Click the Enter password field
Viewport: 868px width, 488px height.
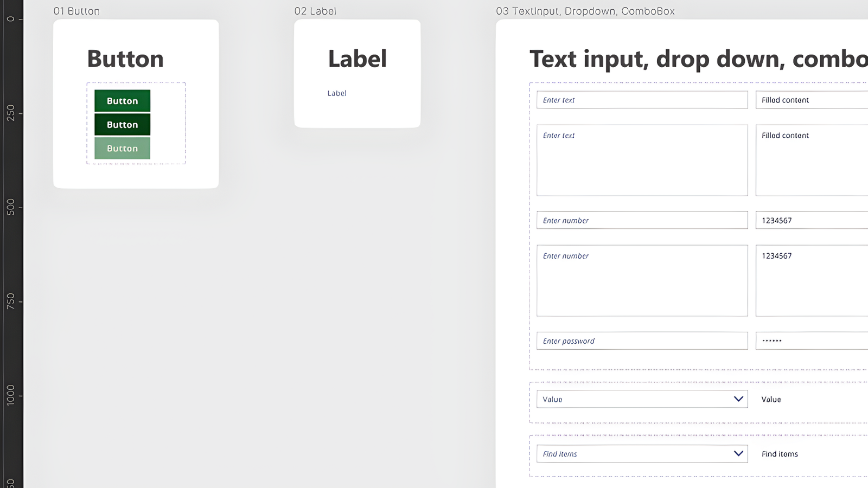click(x=642, y=341)
